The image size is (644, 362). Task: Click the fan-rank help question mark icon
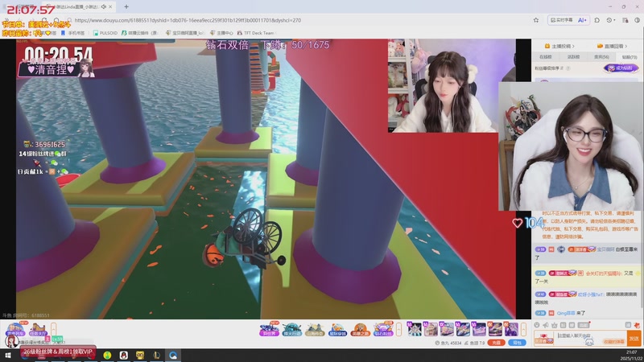point(568,68)
